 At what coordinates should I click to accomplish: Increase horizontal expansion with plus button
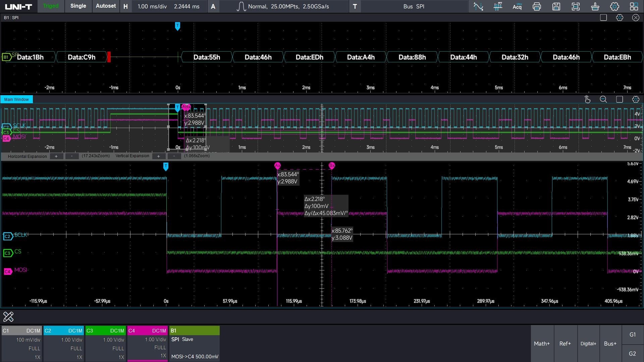tap(56, 156)
